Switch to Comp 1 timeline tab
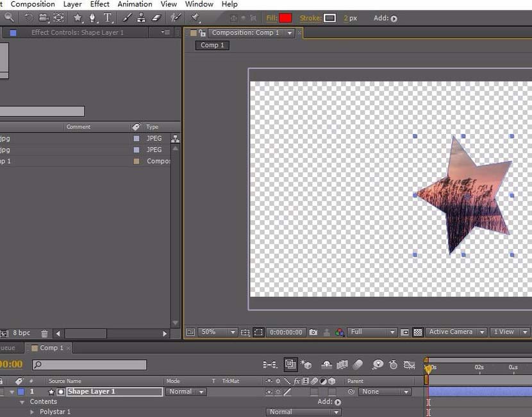 [51, 348]
